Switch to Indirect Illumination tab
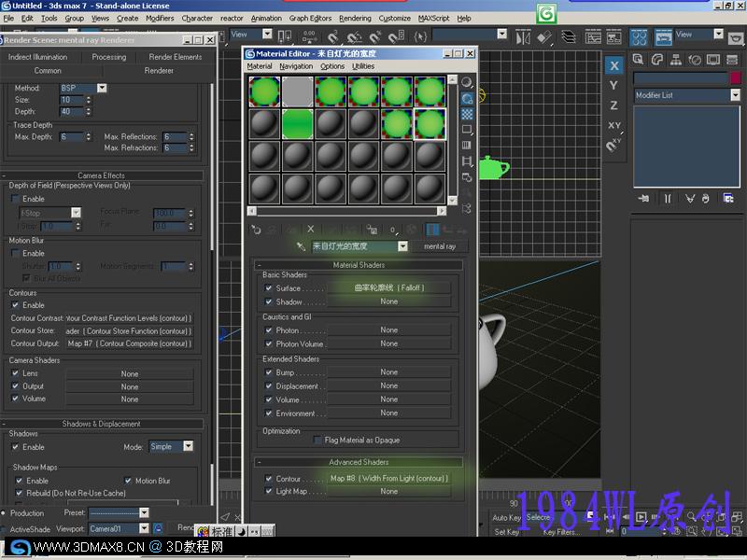Image resolution: width=747 pixels, height=560 pixels. (x=38, y=57)
